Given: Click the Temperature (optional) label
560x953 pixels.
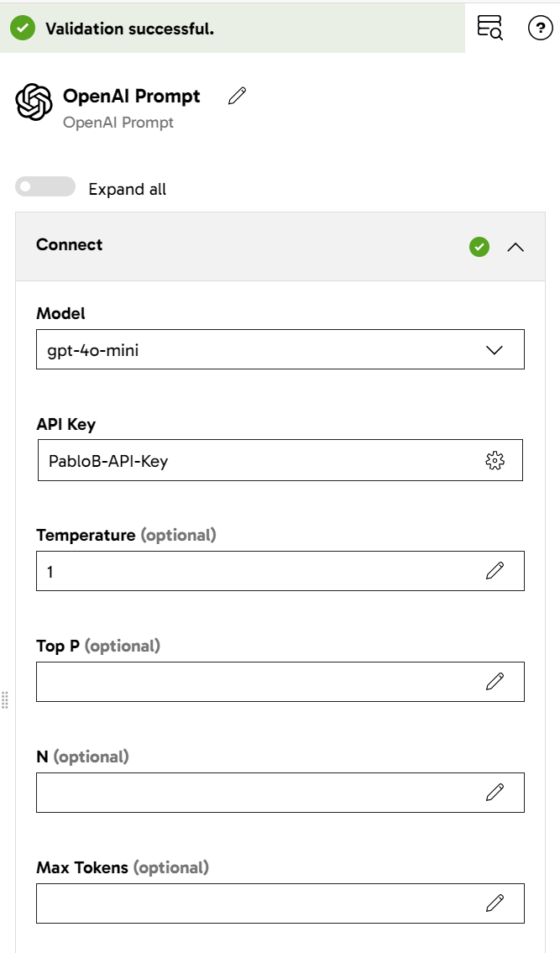Looking at the screenshot, I should (127, 535).
